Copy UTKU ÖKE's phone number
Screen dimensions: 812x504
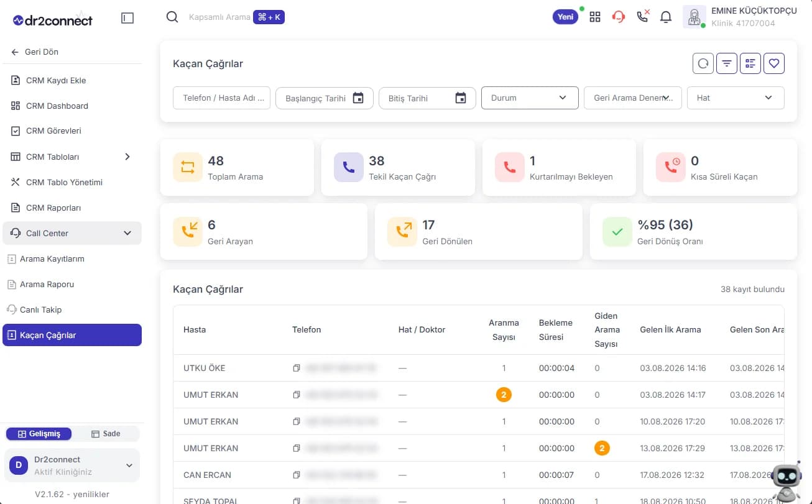pos(297,368)
